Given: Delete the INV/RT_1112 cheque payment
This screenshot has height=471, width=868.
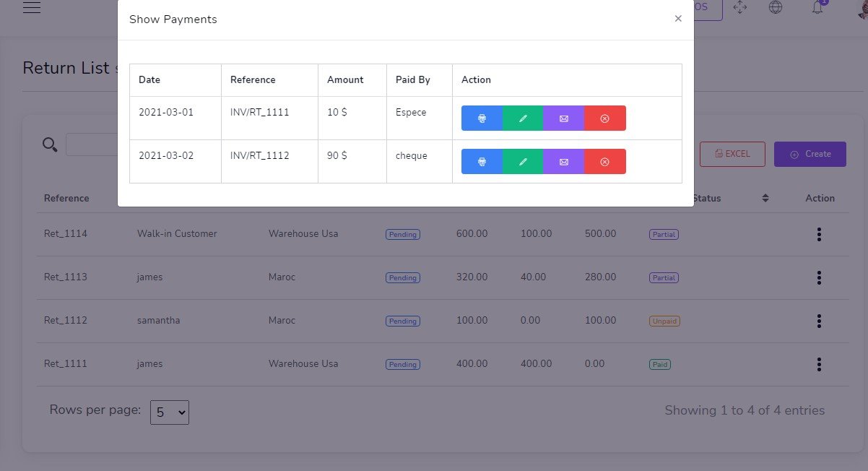Looking at the screenshot, I should (x=605, y=162).
